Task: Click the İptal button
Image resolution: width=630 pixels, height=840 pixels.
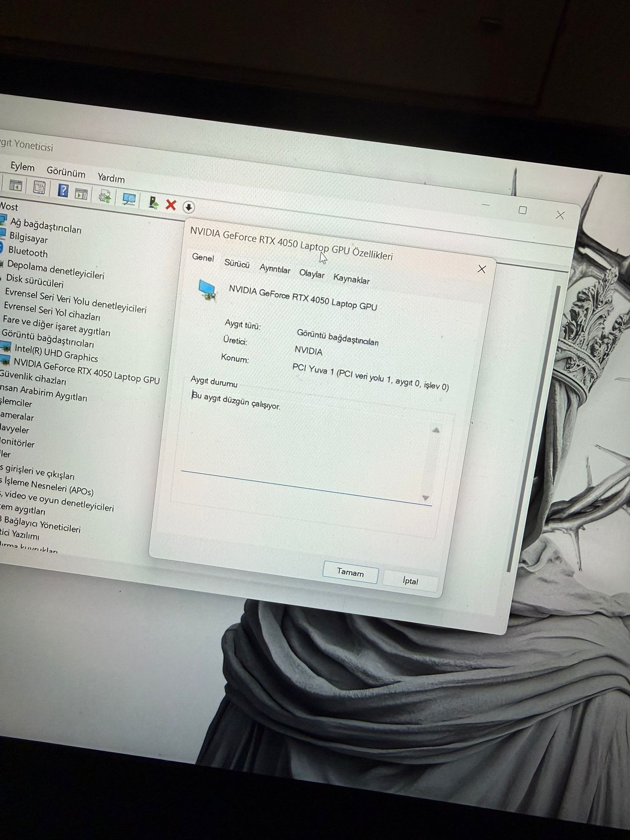Action: tap(410, 581)
